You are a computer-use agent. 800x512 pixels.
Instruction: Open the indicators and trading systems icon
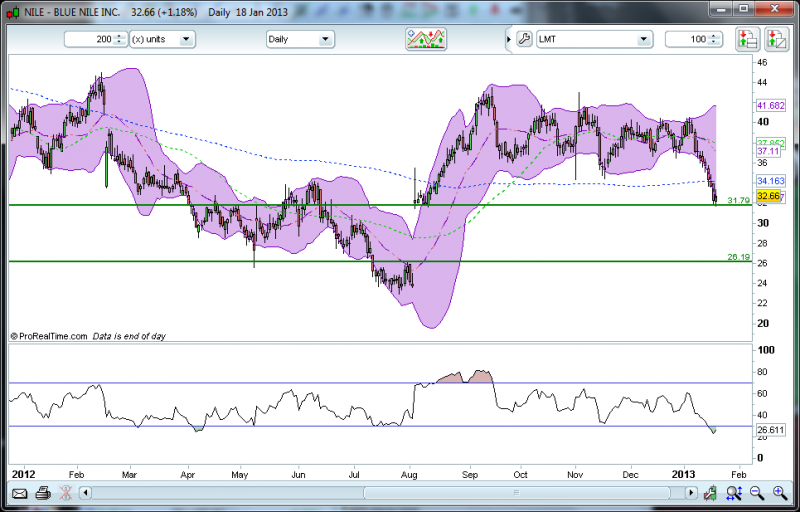(x=425, y=39)
